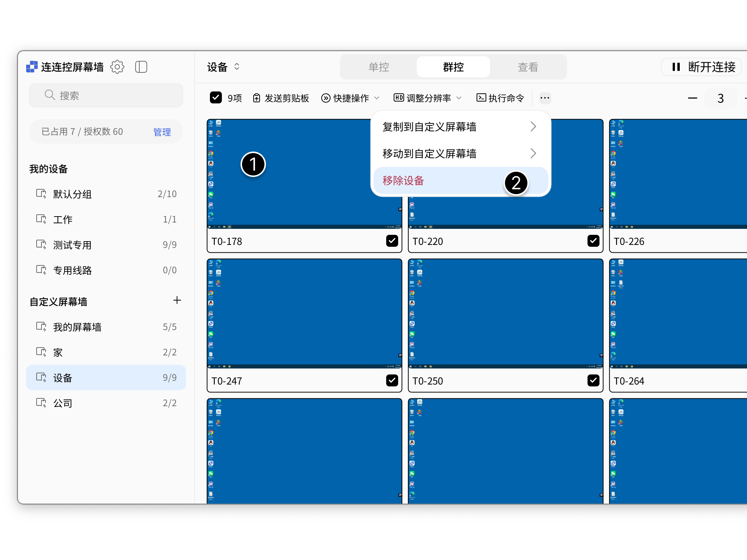Switch to the 单控 tab

tap(378, 67)
